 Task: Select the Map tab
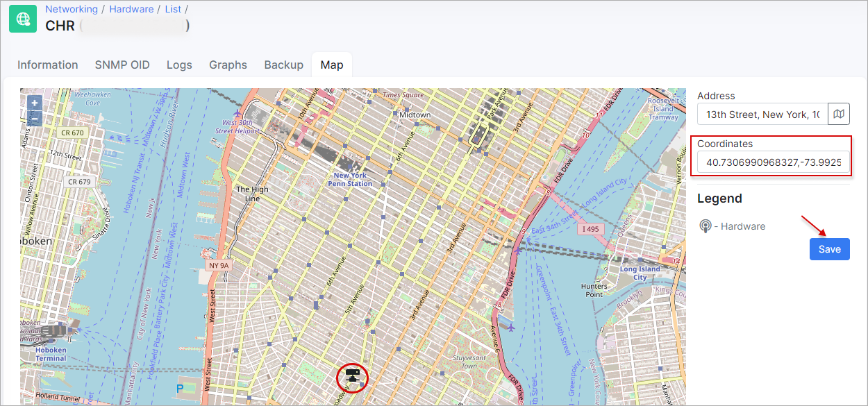click(332, 65)
